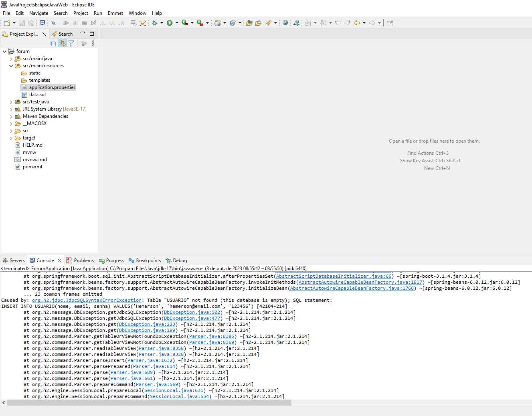Click the Skip All Breakpoints icon
The image size is (532, 416).
(x=53, y=23)
